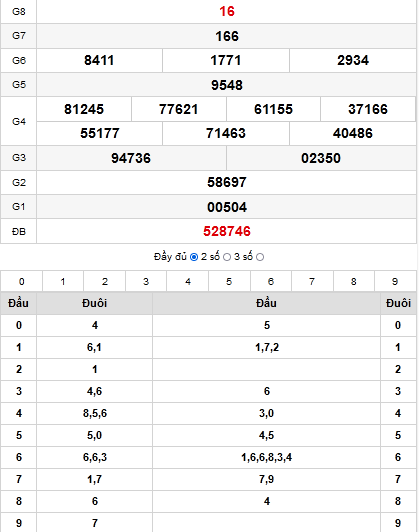This screenshot has width=419, height=532.
Task: Click the G1 prize number 00504
Action: click(x=227, y=207)
